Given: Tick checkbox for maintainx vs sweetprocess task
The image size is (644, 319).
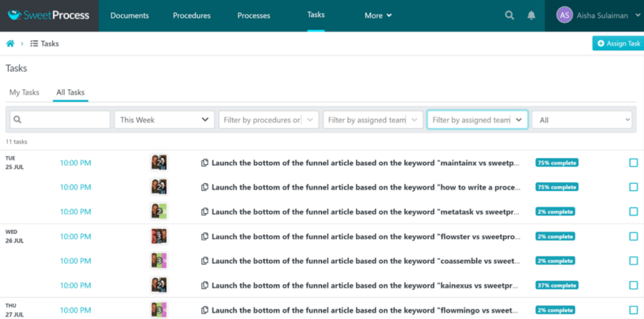Looking at the screenshot, I should pyautogui.click(x=633, y=163).
